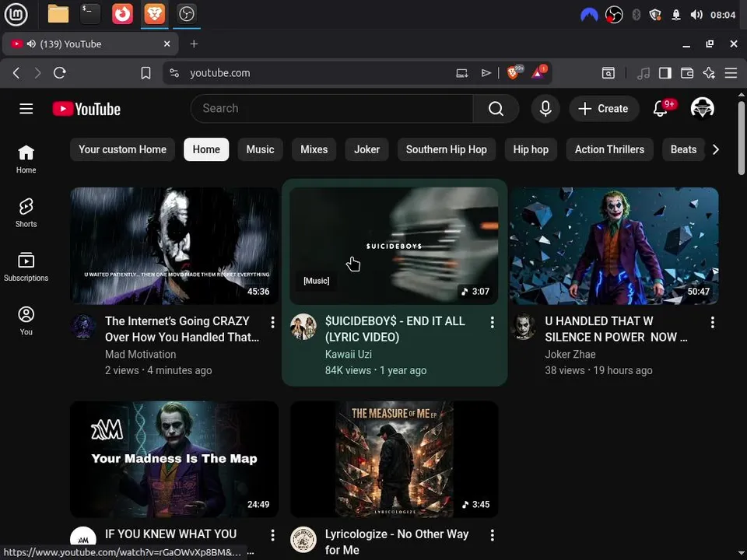
Task: Select the Hip hop chip
Action: pyautogui.click(x=531, y=149)
